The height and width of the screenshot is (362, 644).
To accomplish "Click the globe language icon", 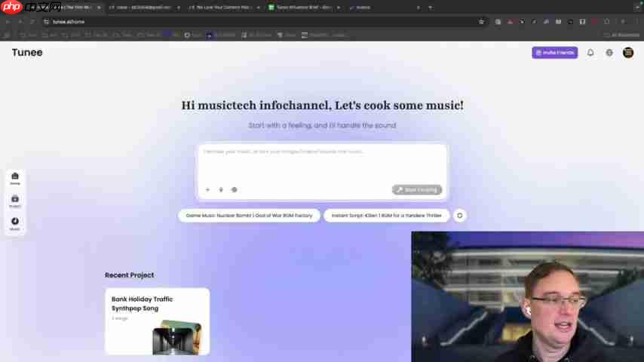I will pos(609,53).
